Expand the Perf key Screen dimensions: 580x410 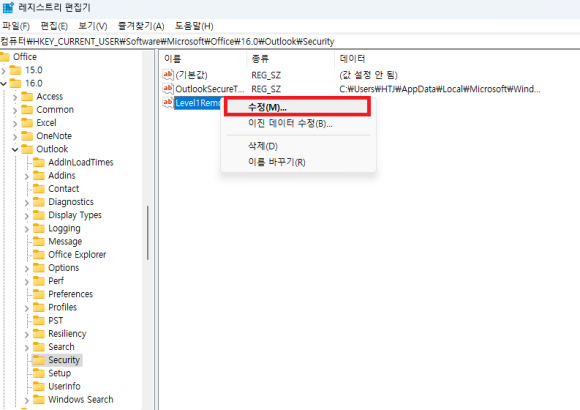27,282
